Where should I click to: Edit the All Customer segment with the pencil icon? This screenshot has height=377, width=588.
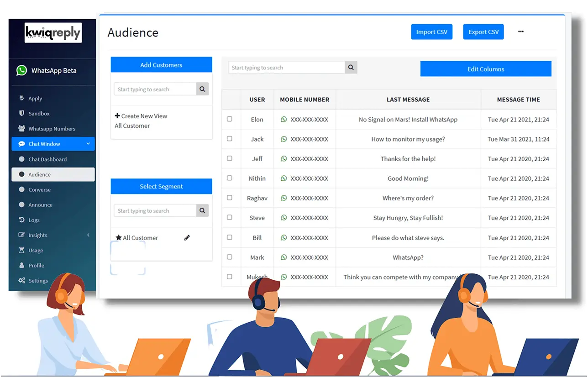[x=187, y=237]
